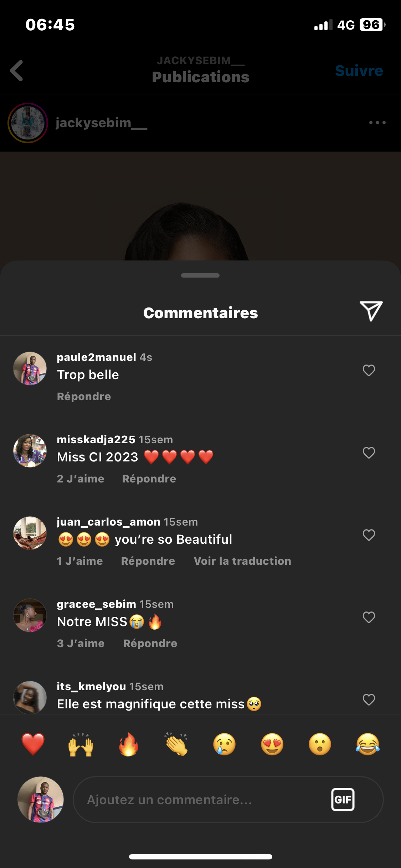Open juan_carlos_amon's profile picture
The image size is (401, 868).
pos(30,533)
